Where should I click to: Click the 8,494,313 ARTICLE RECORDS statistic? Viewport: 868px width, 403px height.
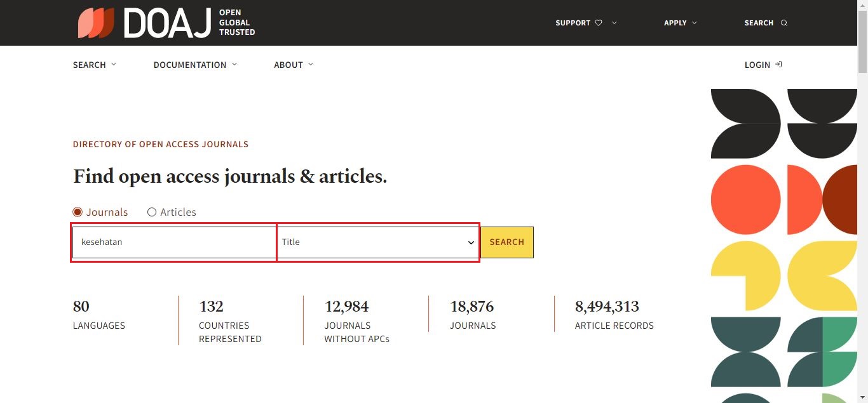pos(614,315)
